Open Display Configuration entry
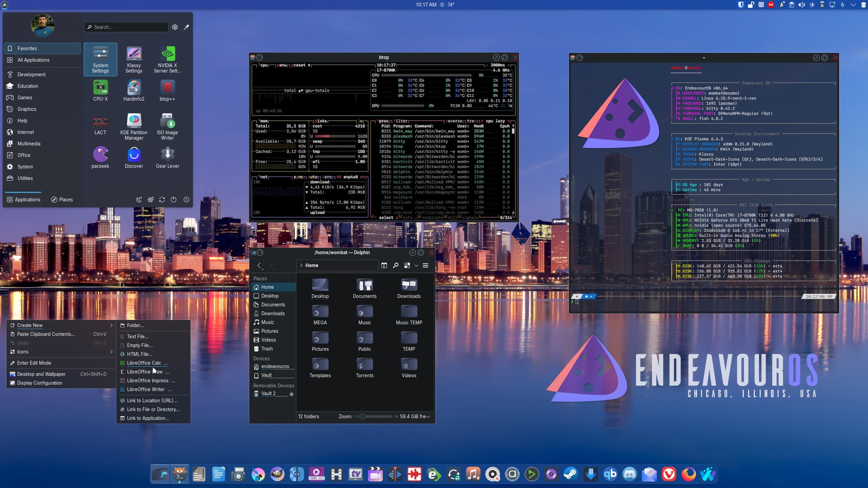Screen dimensions: 868x488 click(x=61, y=383)
